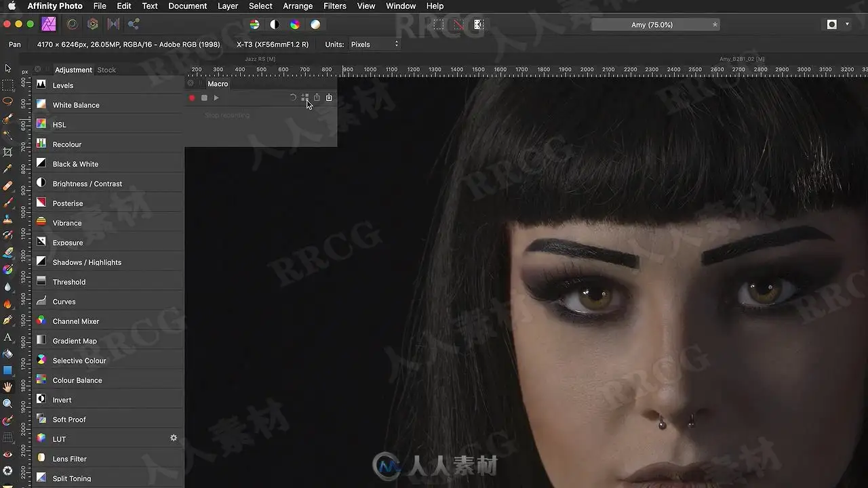Switch to the Photo Persona
The width and height of the screenshot is (868, 488).
(x=48, y=24)
